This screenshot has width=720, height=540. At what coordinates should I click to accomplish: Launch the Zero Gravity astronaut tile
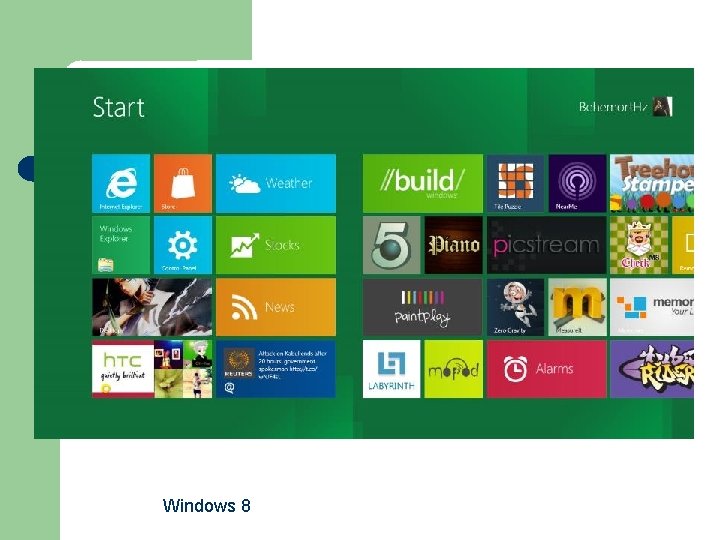[515, 307]
